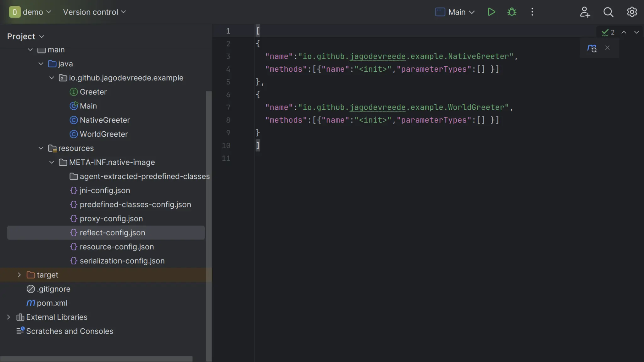Screen dimensions: 644x362
Task: Open pom.xml file
Action: point(52,303)
